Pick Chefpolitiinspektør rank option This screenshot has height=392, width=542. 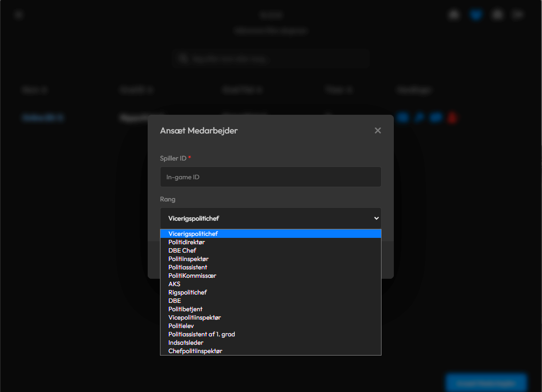click(x=271, y=351)
